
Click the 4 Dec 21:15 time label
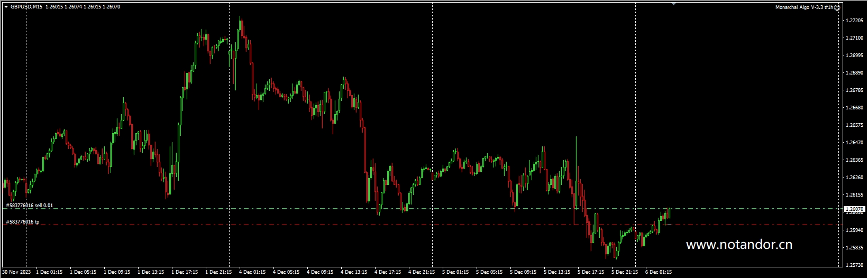click(x=422, y=273)
